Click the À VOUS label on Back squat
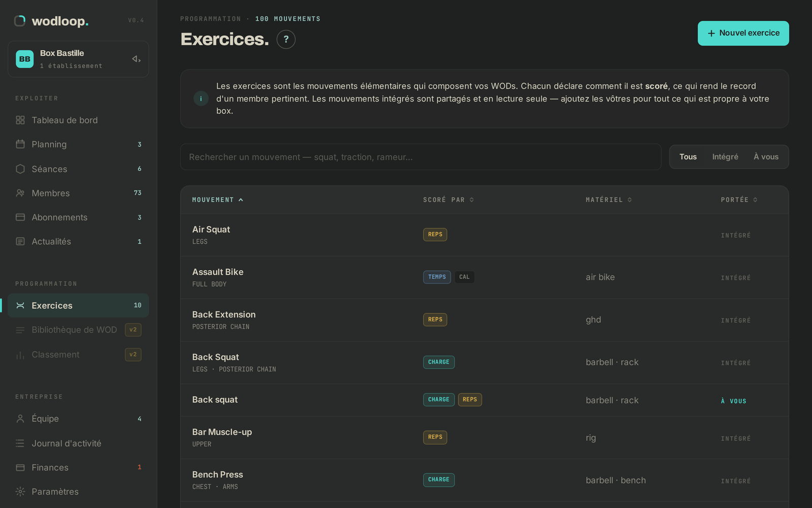The width and height of the screenshot is (812, 508). [x=733, y=401]
